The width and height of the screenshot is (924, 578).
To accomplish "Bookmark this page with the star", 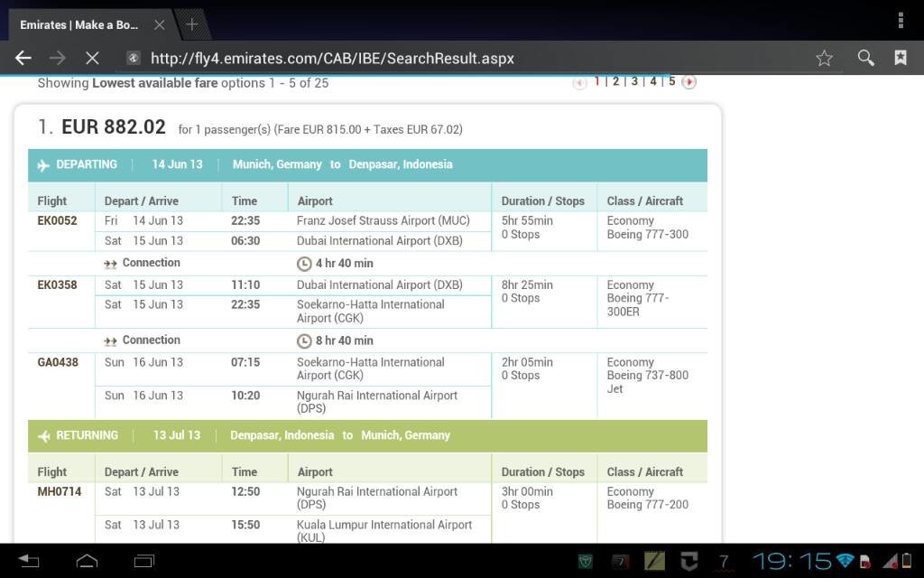I will coord(824,58).
